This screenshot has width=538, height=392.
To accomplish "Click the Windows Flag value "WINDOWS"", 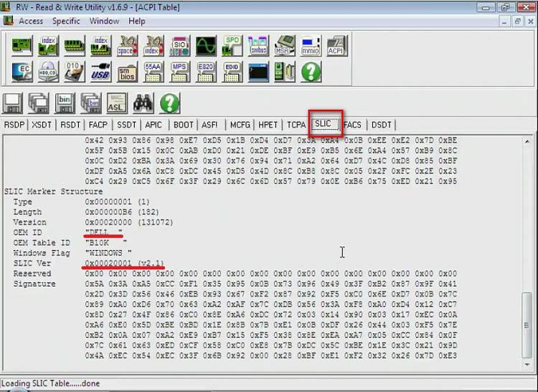I will (x=108, y=253).
